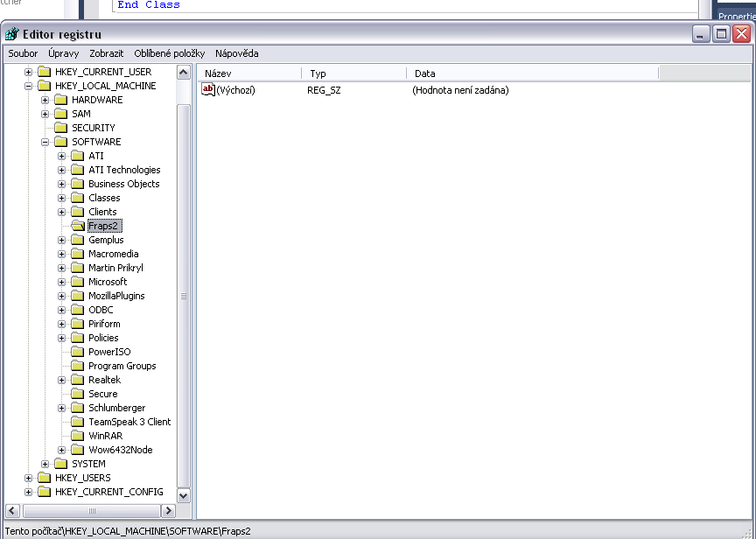Click the PowerISO folder icon
756x539 pixels.
pyautogui.click(x=78, y=352)
